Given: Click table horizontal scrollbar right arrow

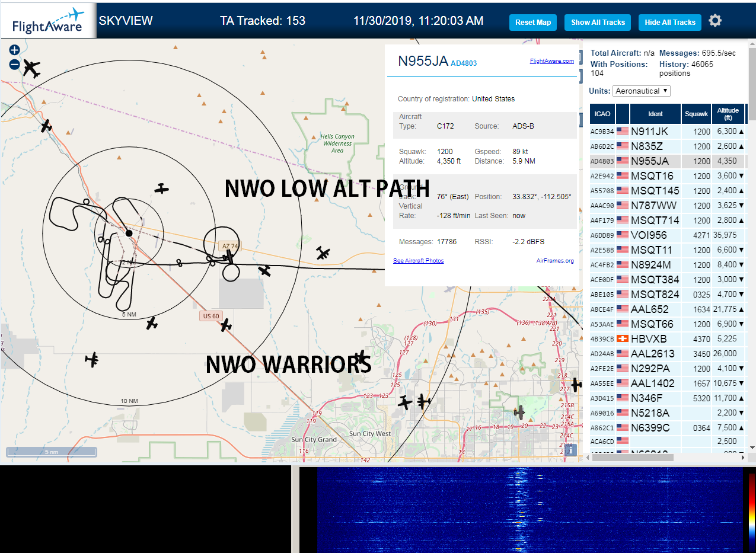Looking at the screenshot, I should pos(743,457).
